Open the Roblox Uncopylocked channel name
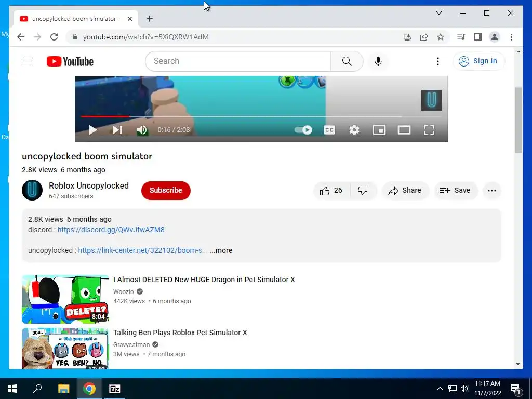This screenshot has width=532, height=399. click(x=89, y=185)
